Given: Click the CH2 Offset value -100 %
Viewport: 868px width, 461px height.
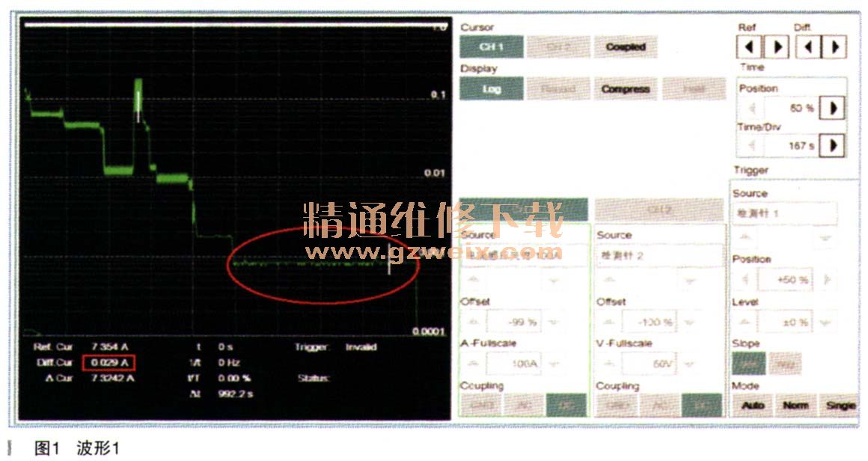Looking at the screenshot, I should (x=650, y=322).
